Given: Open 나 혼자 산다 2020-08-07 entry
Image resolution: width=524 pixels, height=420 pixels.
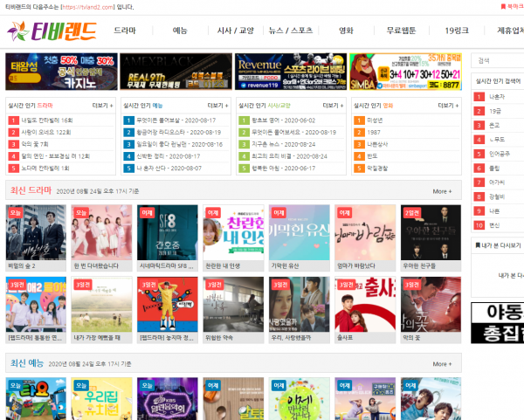Looking at the screenshot, I should tap(169, 169).
